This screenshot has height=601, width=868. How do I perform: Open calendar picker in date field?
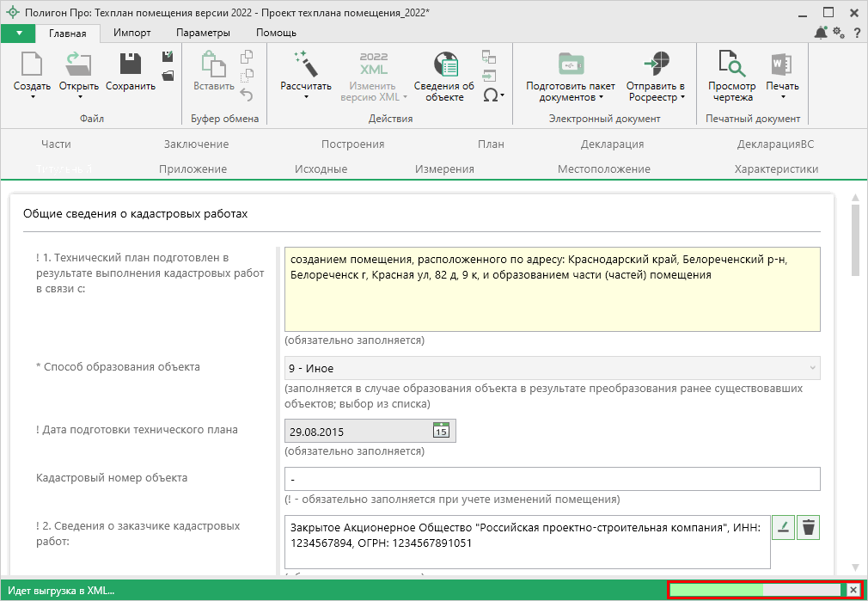click(441, 431)
